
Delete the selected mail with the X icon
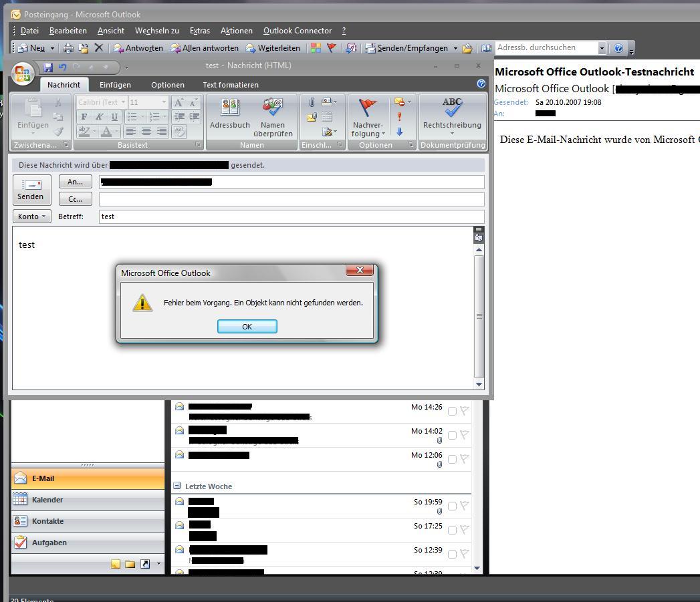[99, 47]
